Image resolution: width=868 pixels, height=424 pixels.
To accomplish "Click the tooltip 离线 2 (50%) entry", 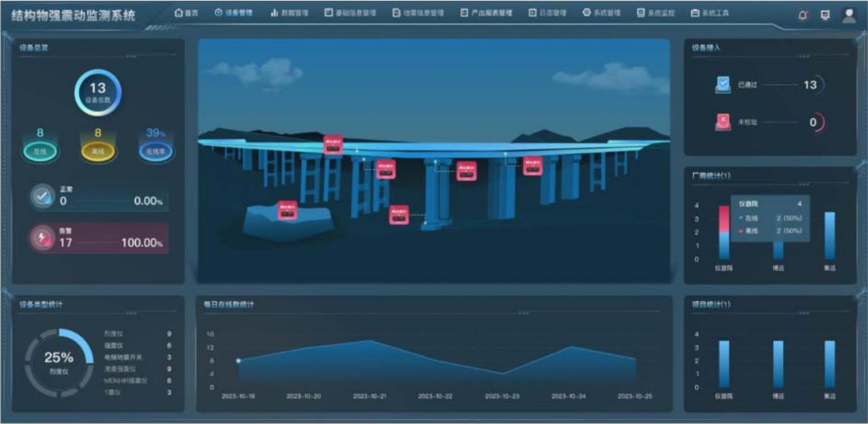I will 770,231.
